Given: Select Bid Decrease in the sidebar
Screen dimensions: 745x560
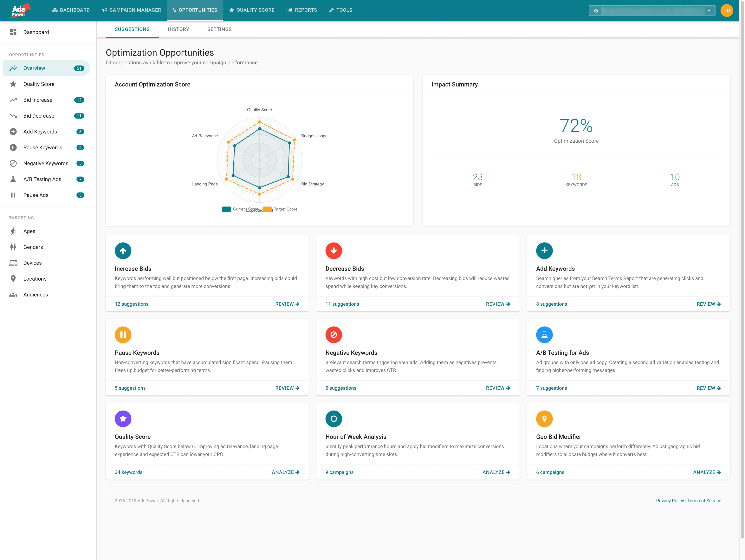Looking at the screenshot, I should 39,116.
